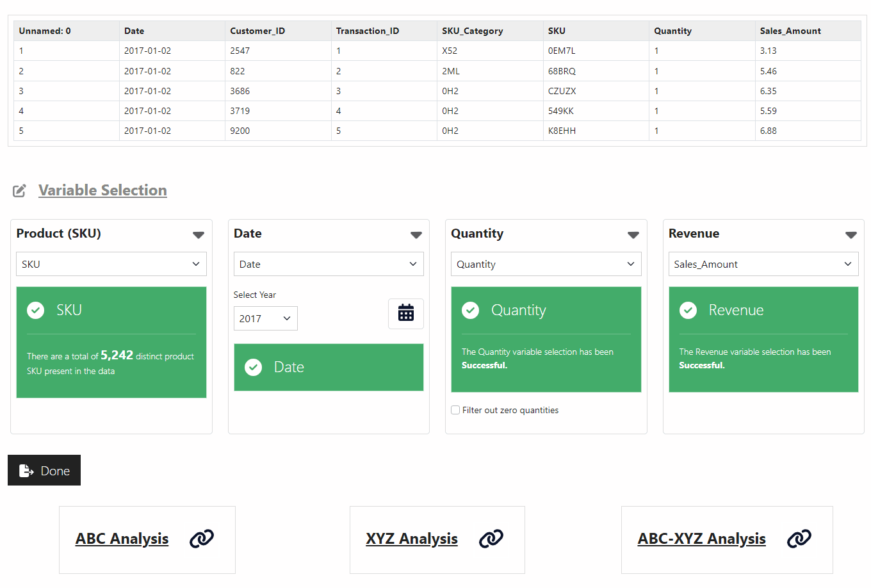The height and width of the screenshot is (588, 871).
Task: Open the Sales_Amount revenue dropdown
Action: [x=763, y=264]
